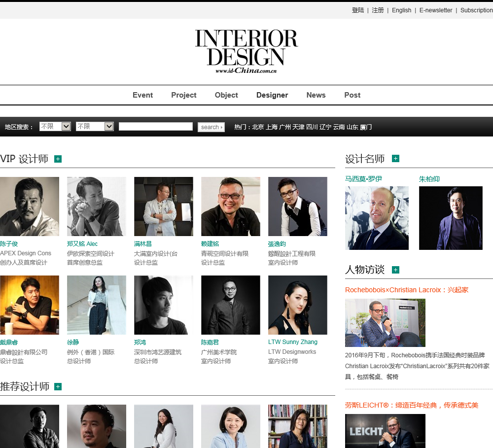
Task: Switch to the English version
Action: [x=401, y=10]
